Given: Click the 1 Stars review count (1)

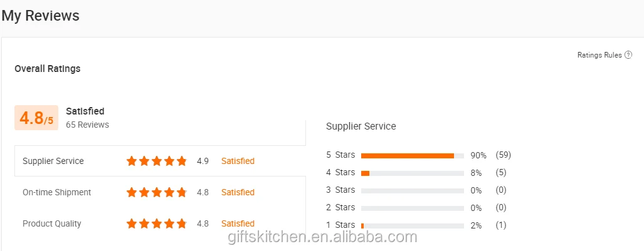Looking at the screenshot, I should [501, 225].
